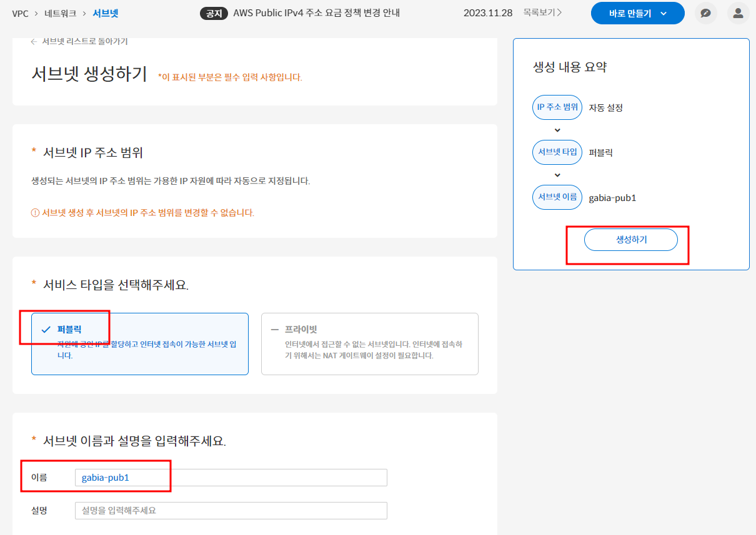
Task: Click the notice date 2023.11.28
Action: pos(488,13)
